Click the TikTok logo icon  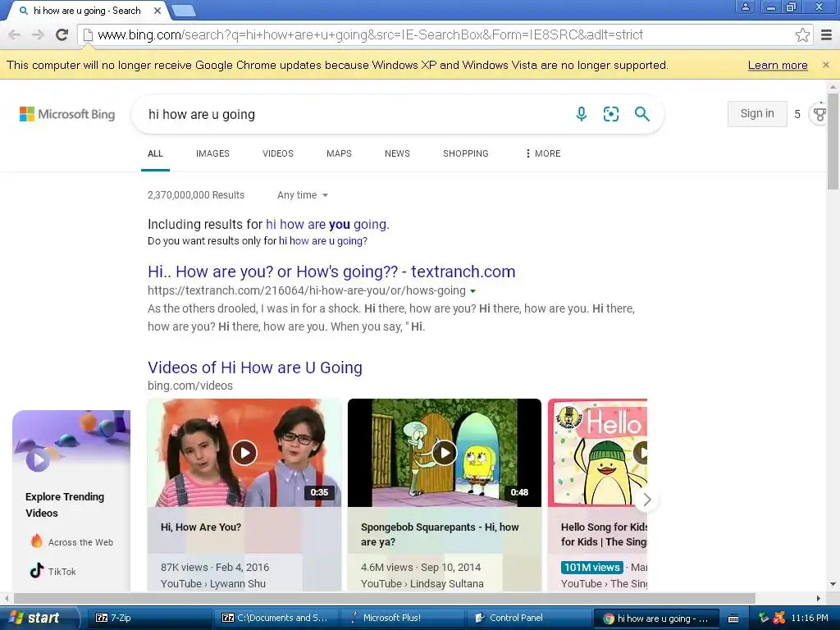(x=36, y=571)
